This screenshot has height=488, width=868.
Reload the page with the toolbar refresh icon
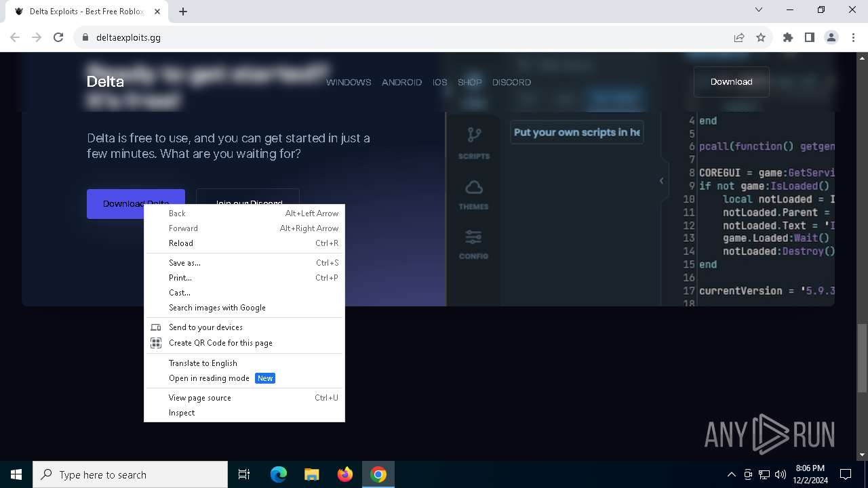[x=58, y=38]
